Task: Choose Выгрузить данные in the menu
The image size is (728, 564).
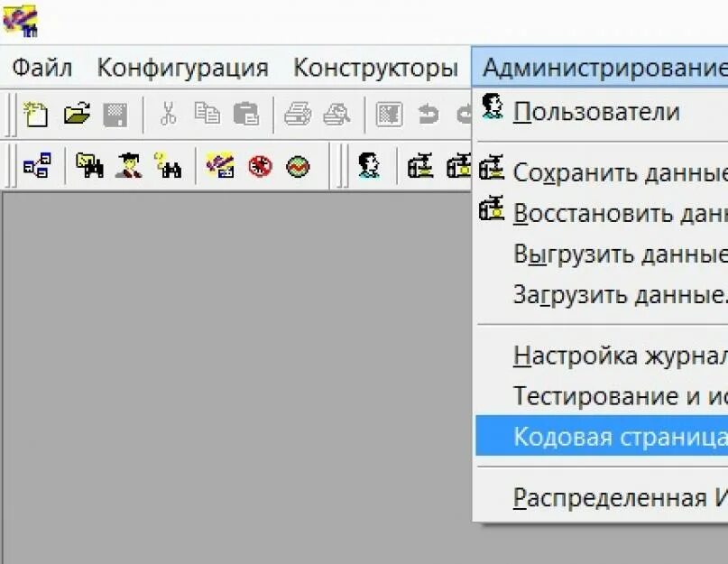Action: pyautogui.click(x=602, y=254)
